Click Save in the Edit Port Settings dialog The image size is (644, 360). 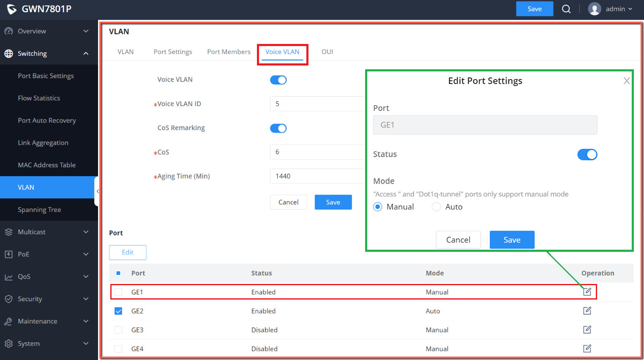pos(512,240)
